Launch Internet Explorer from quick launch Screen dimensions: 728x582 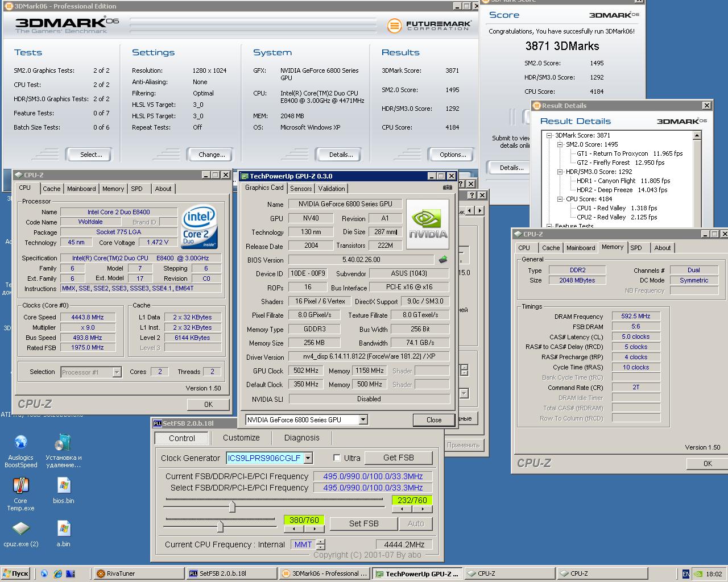tap(57, 573)
